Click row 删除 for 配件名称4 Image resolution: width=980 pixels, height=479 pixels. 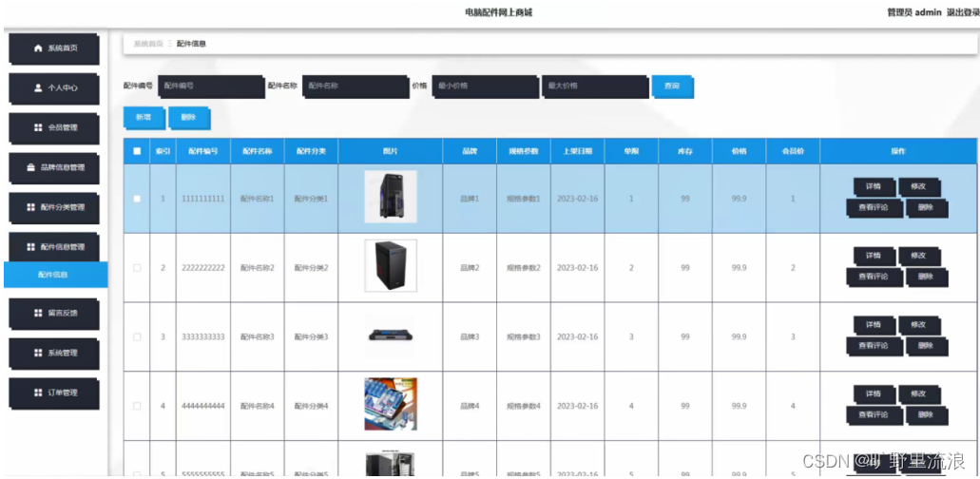point(927,416)
